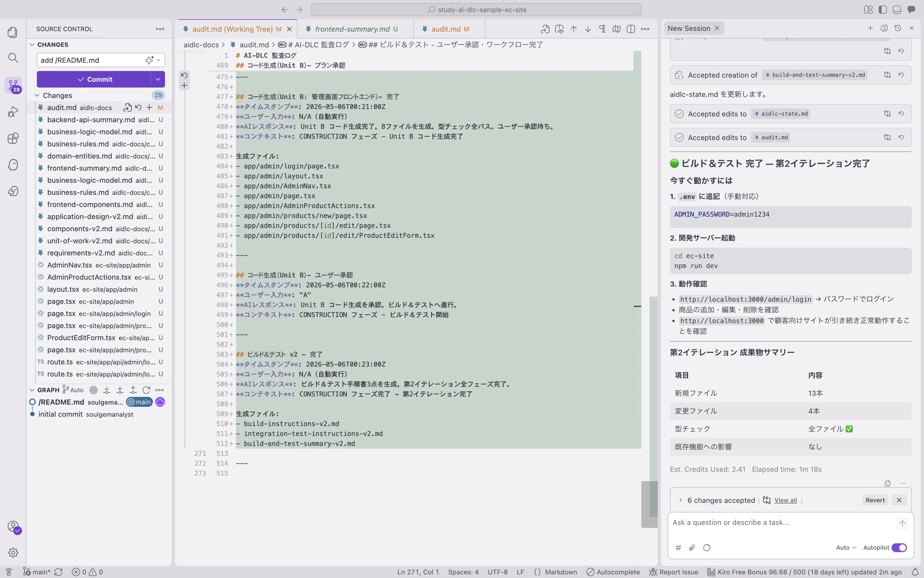Toggle whitespace pilcrow icon in editor toolbar

coord(602,29)
